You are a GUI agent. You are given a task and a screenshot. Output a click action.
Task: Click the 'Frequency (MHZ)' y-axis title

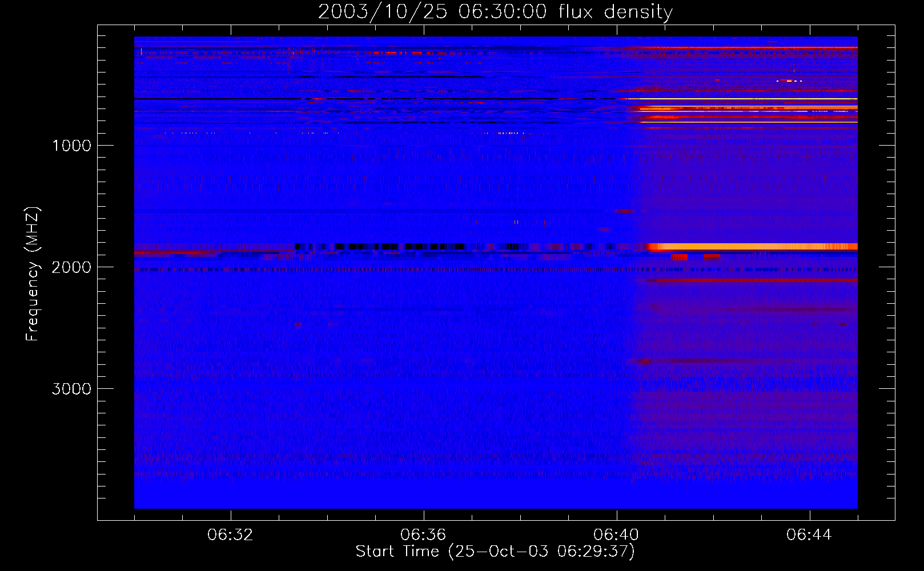tap(33, 274)
